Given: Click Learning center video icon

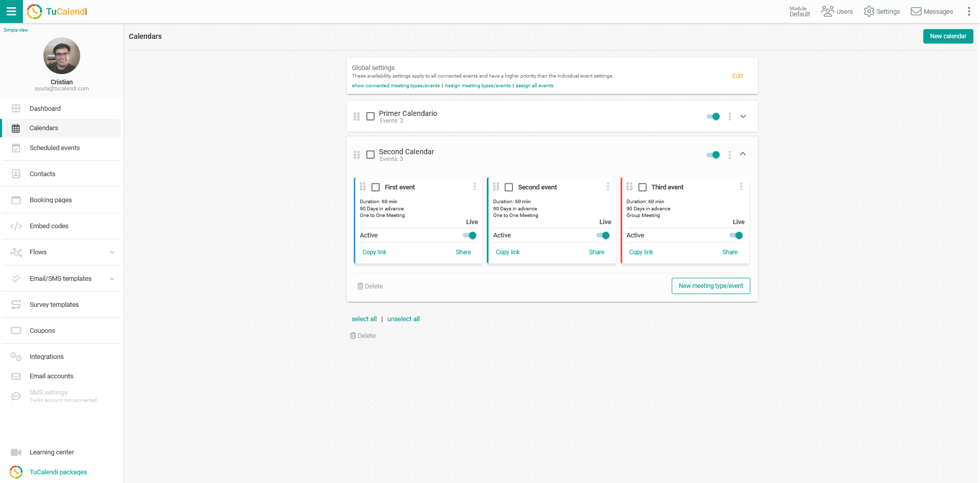Looking at the screenshot, I should point(16,452).
